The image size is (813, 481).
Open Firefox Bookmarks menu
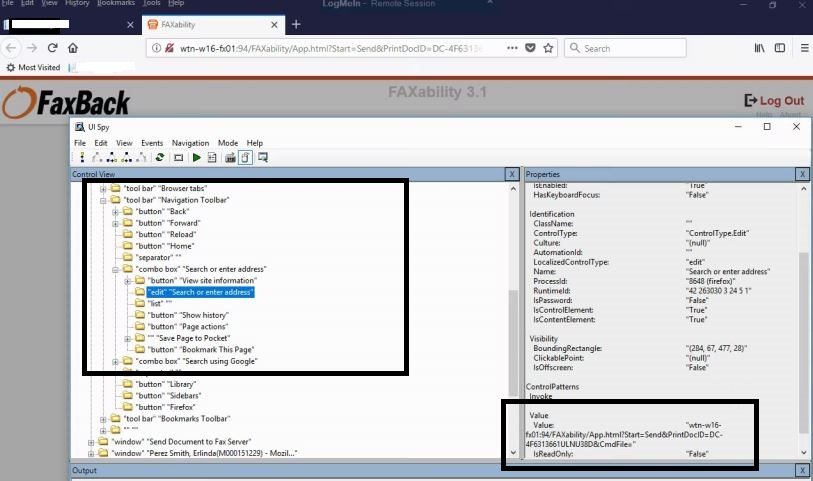116,3
